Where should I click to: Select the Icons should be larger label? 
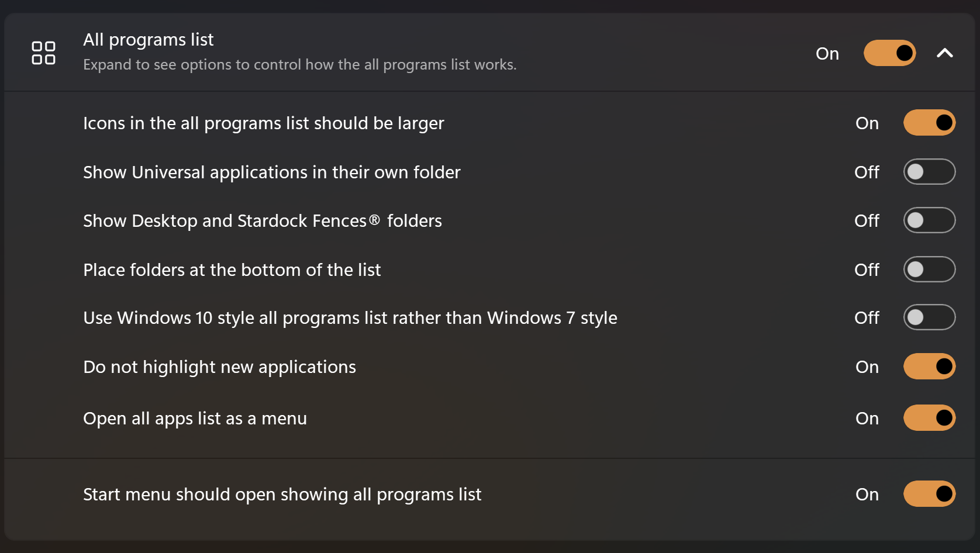[x=263, y=123]
